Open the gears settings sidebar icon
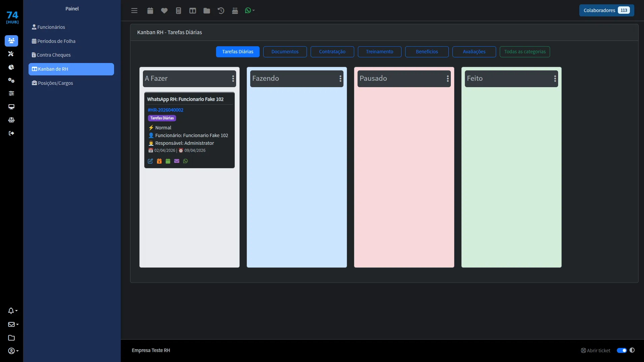The height and width of the screenshot is (362, 644). pos(11,80)
